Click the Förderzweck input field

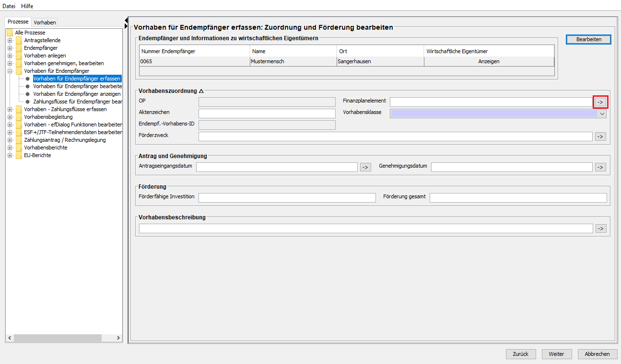pos(396,136)
